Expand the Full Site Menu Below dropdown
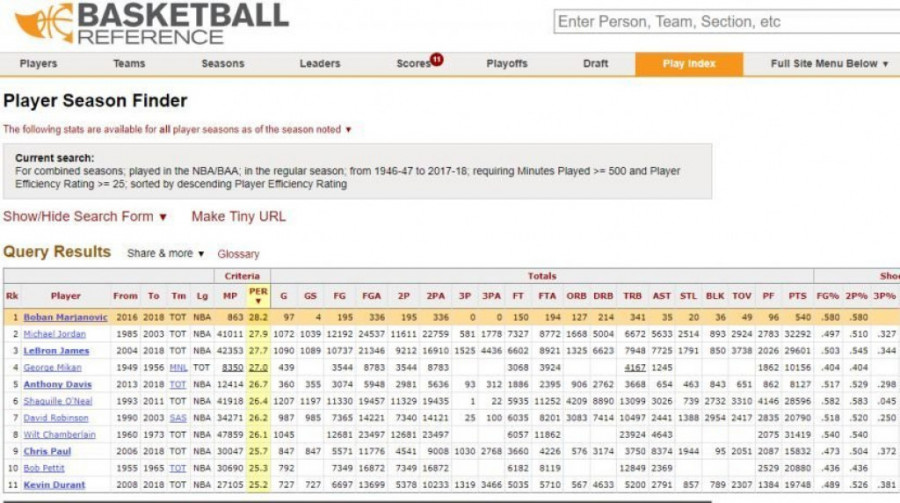 pyautogui.click(x=829, y=64)
